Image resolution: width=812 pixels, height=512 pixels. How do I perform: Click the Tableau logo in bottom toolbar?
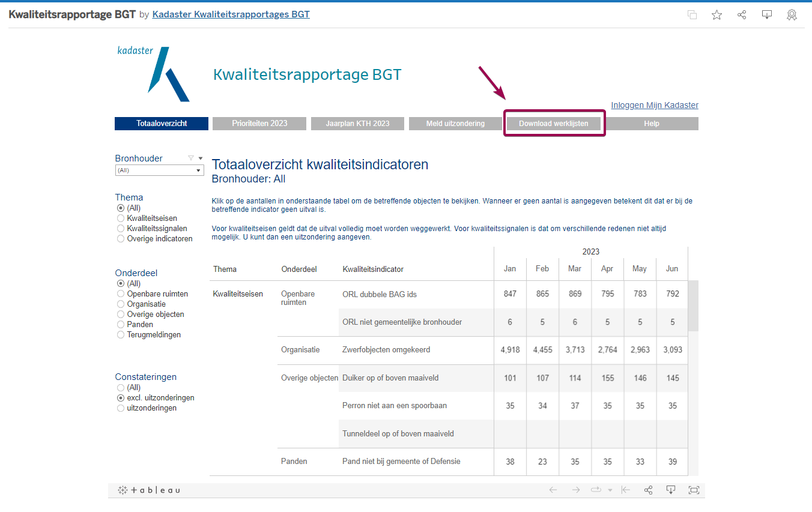149,490
